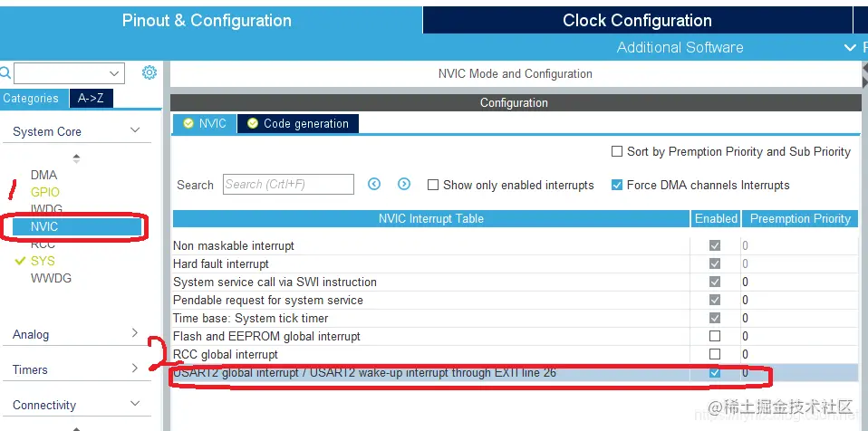Click Time base System tick timer checkbox

coord(715,318)
